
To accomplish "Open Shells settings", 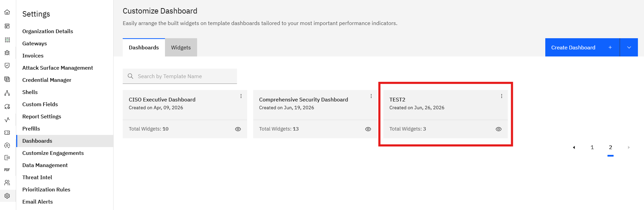I will click(30, 92).
